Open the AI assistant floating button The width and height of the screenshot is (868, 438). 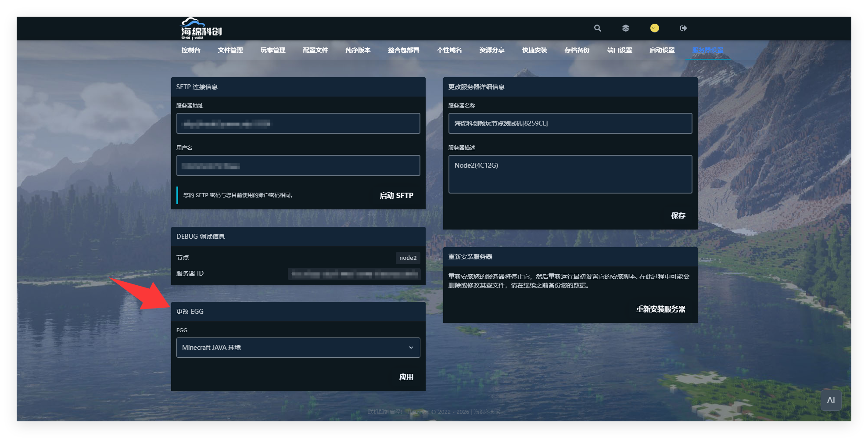(x=831, y=400)
